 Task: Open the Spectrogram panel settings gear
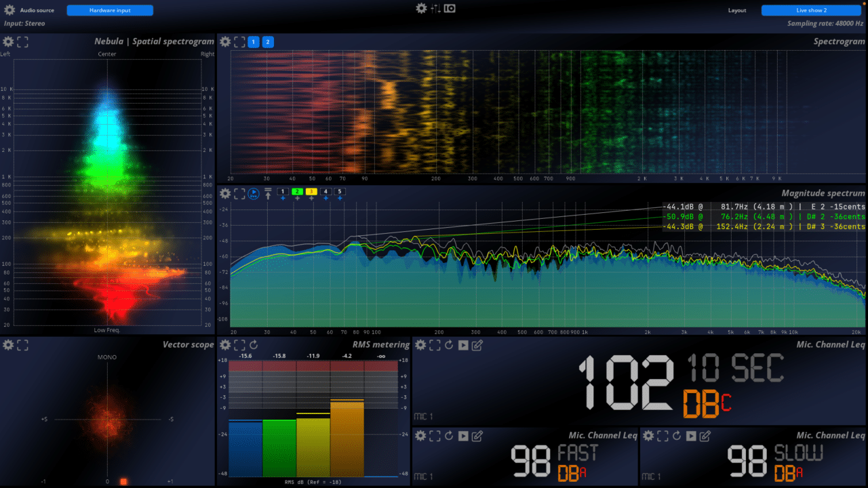click(224, 41)
